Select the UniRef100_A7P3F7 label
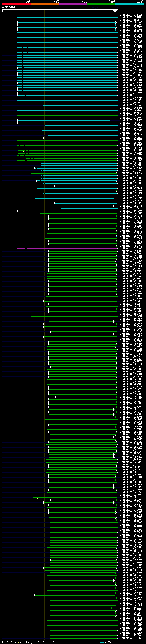The width and height of the screenshot is (146, 644). 131,140
